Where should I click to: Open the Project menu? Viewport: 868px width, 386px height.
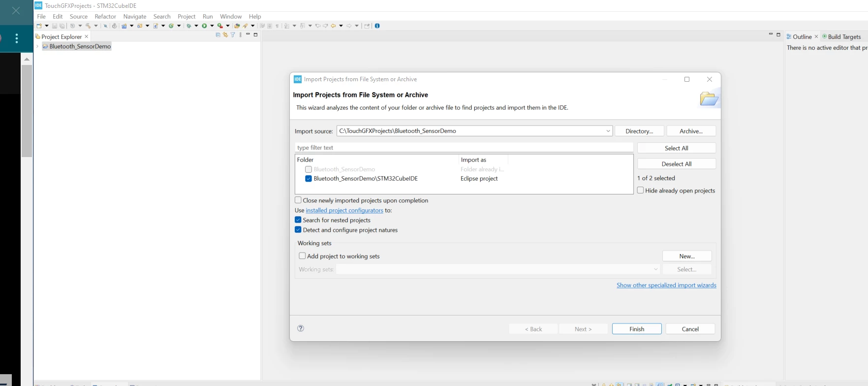click(186, 16)
